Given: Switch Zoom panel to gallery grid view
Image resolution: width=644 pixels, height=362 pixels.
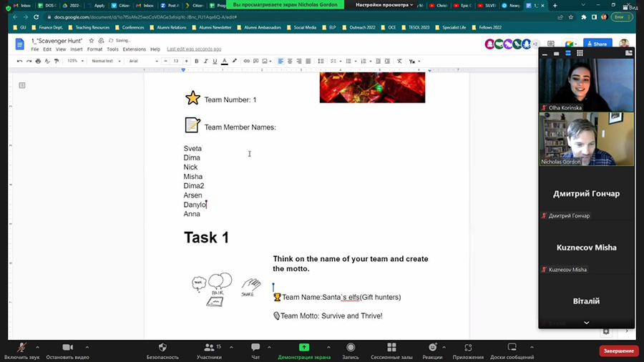Looking at the screenshot, I should 580,53.
